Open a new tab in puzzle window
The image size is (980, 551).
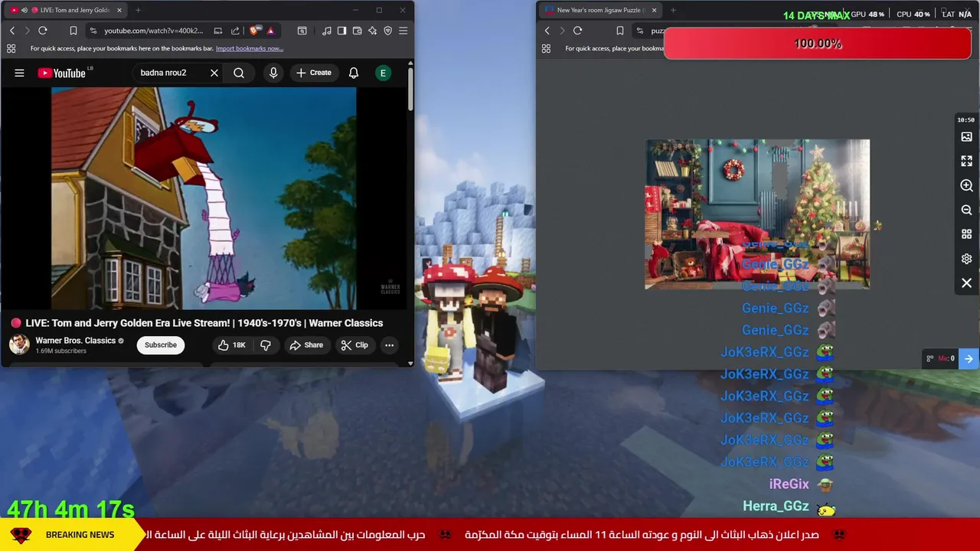coord(673,10)
